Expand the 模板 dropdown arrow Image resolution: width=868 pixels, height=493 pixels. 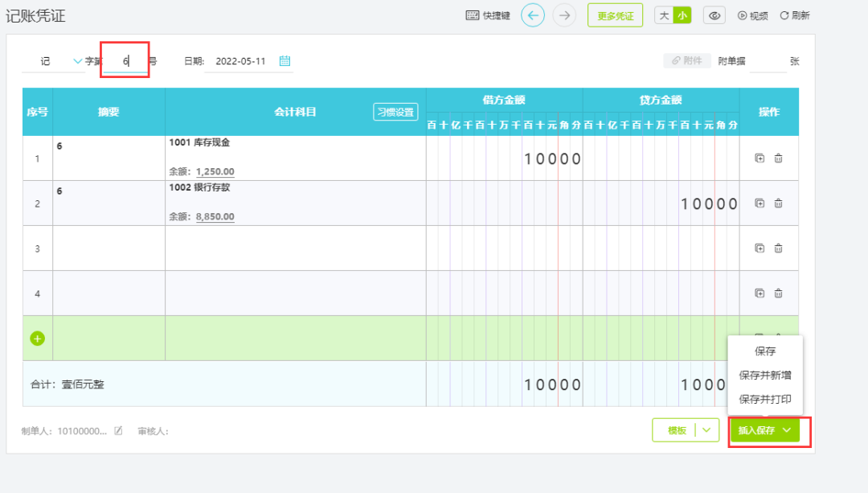click(x=706, y=430)
